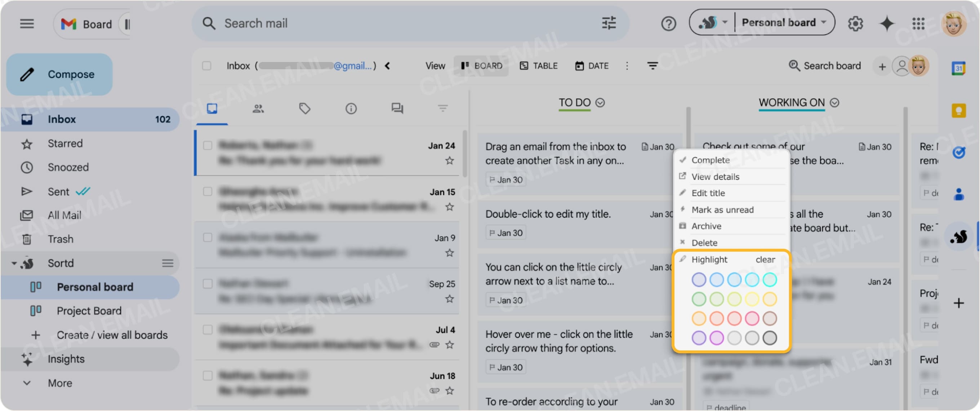Collapse the TO DO list with its circle arrow
980x411 pixels.
pos(600,102)
